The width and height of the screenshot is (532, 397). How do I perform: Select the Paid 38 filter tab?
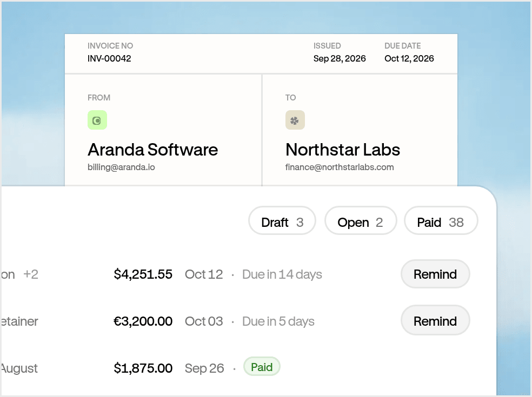coord(441,221)
